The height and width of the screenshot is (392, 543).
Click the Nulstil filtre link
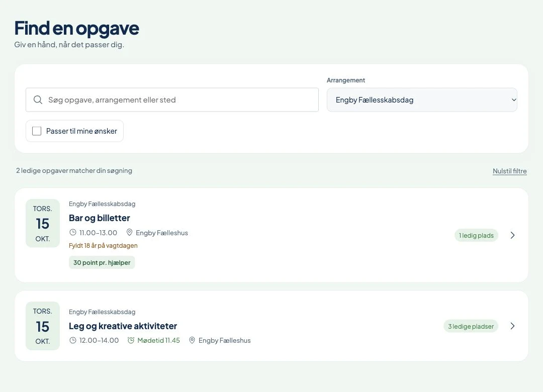pos(509,171)
